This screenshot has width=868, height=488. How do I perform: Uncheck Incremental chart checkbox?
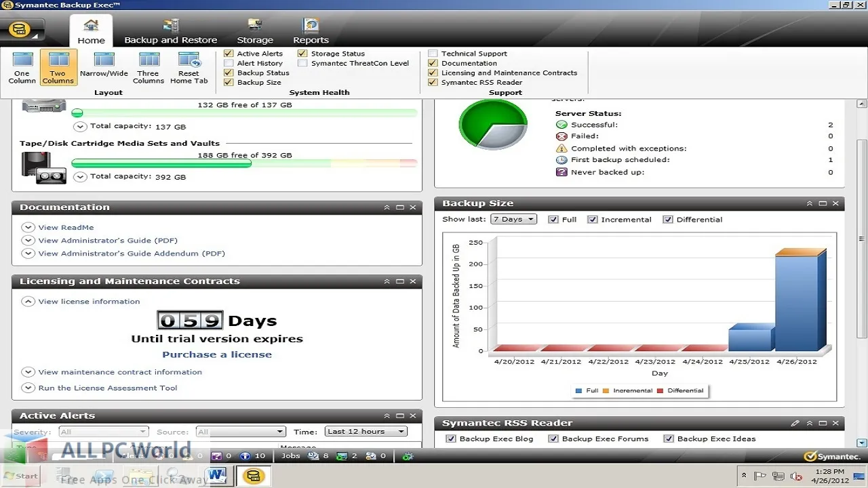593,220
